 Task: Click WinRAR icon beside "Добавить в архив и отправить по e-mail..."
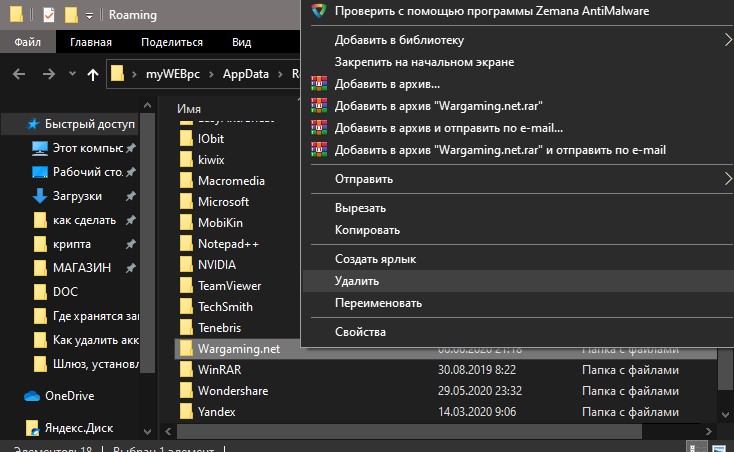319,128
